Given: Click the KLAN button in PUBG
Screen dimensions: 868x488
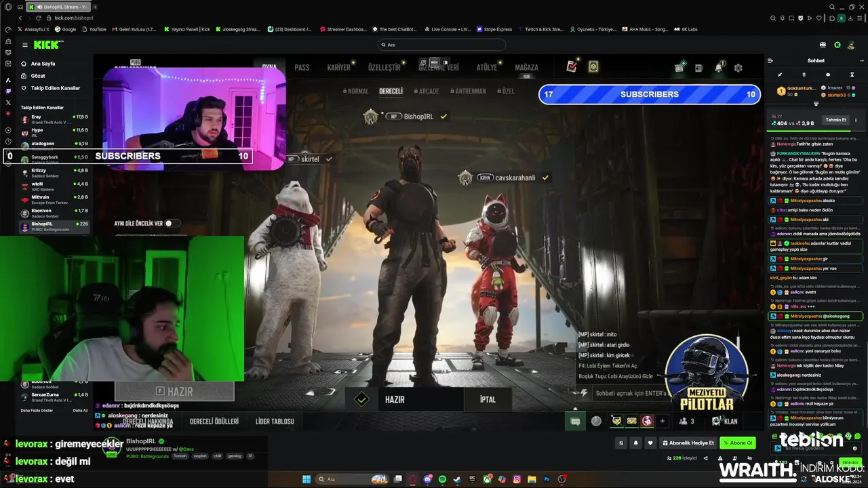Looking at the screenshot, I should point(725,421).
